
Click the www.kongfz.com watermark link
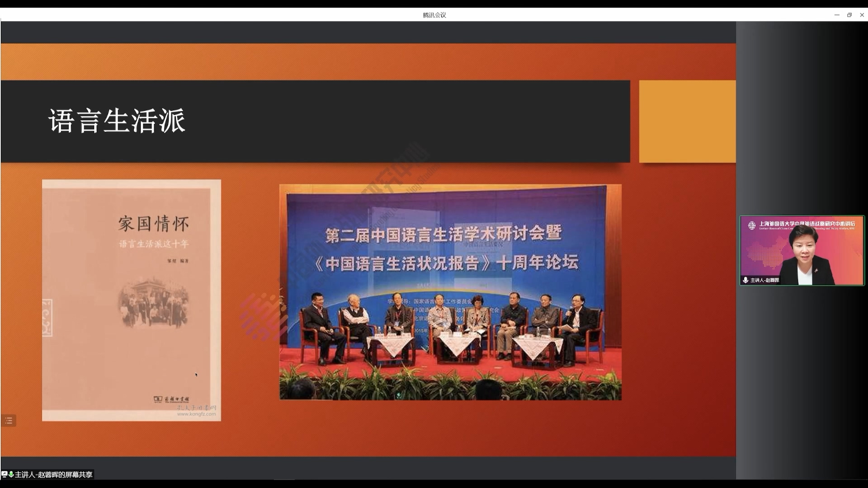coord(196,414)
